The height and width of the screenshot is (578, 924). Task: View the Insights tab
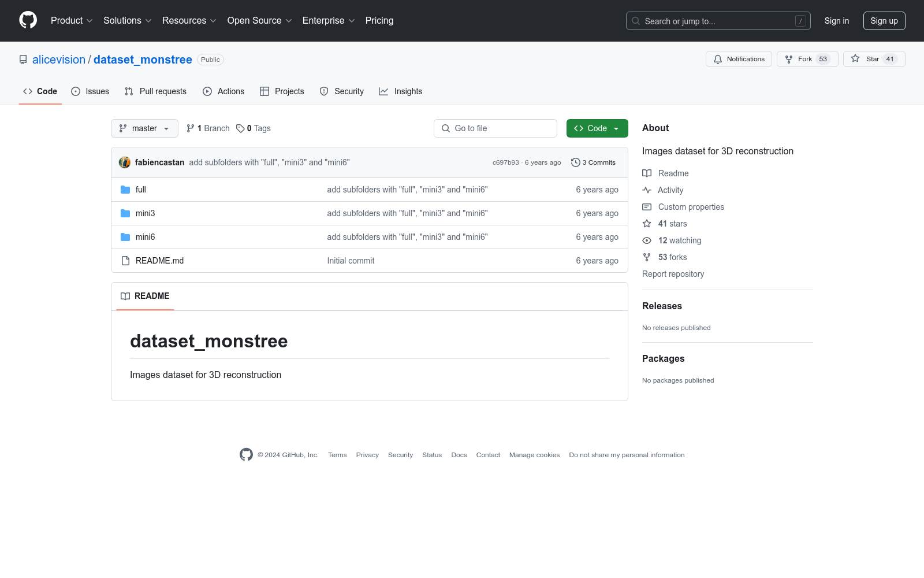click(x=401, y=91)
